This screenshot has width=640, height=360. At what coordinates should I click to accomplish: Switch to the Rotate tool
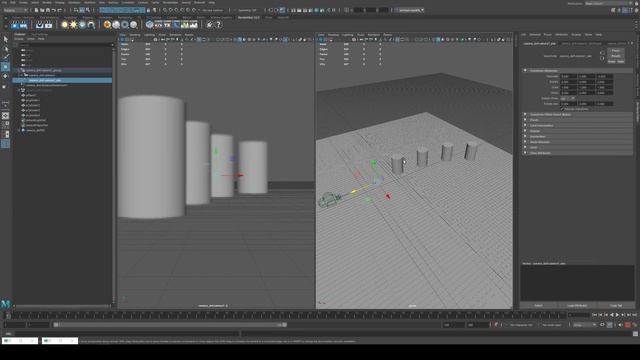point(6,76)
